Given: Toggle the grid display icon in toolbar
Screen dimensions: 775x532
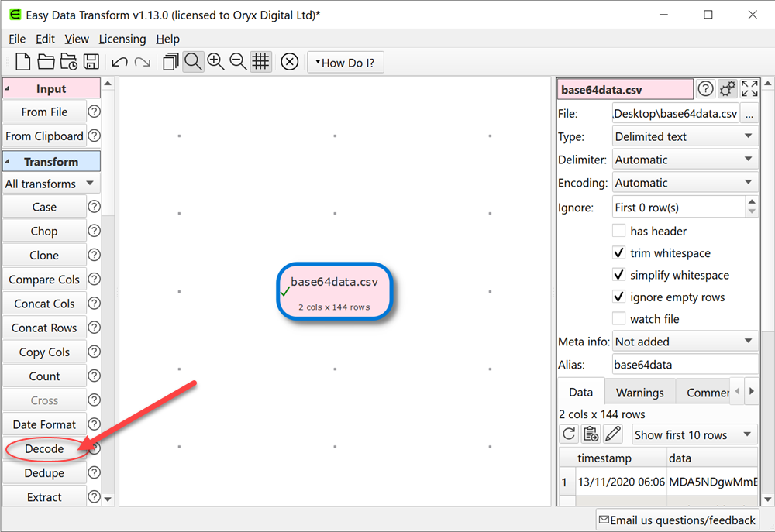Looking at the screenshot, I should (x=260, y=63).
